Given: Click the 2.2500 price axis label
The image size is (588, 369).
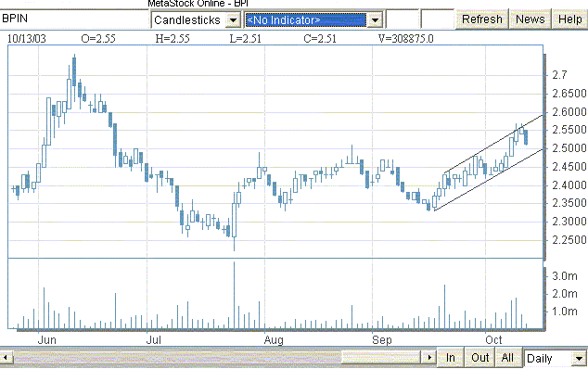Looking at the screenshot, I should coord(569,239).
